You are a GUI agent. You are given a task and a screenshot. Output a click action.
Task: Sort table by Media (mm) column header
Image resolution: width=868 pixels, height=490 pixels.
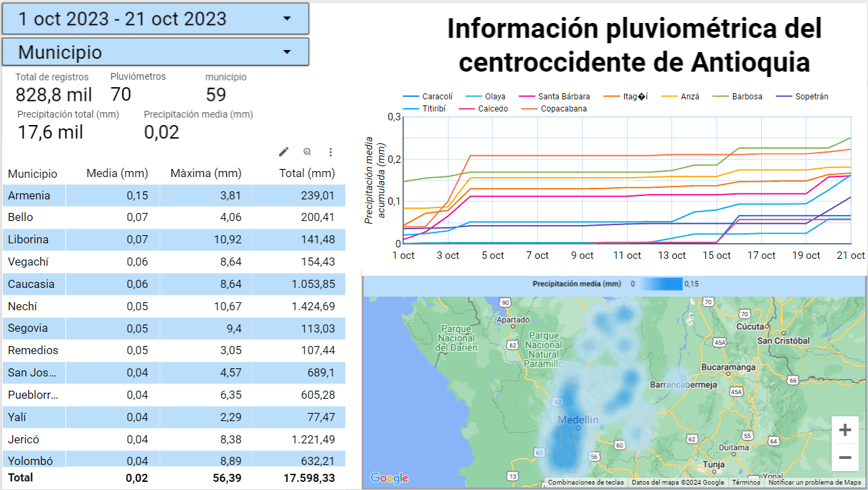tap(117, 174)
